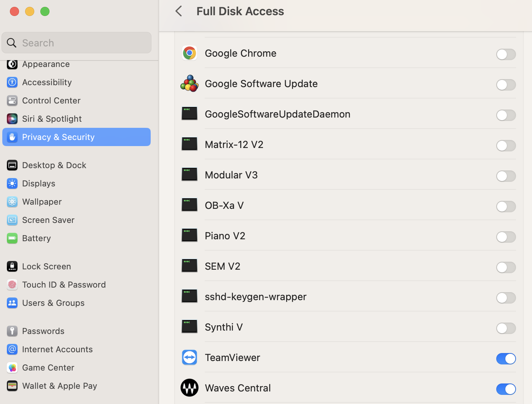Screen dimensions: 532x404
Task: Select the Waves Central row label
Action: coord(238,388)
